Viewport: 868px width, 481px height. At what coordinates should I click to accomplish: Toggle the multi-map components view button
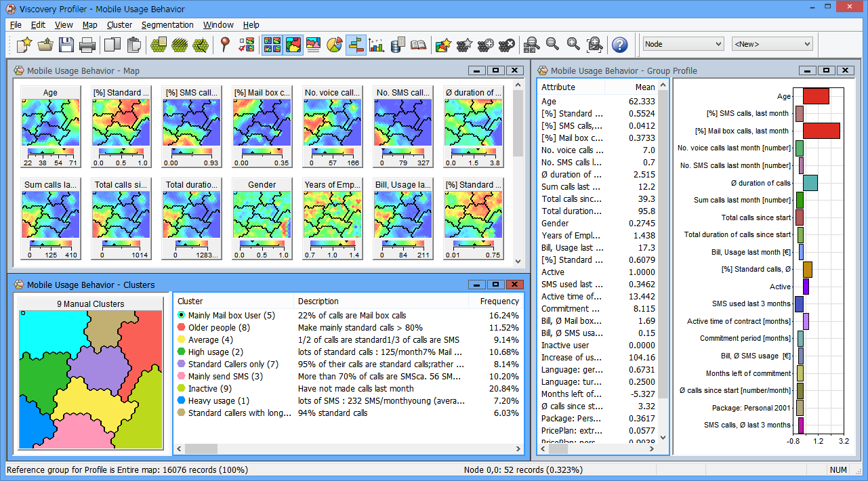pos(272,45)
